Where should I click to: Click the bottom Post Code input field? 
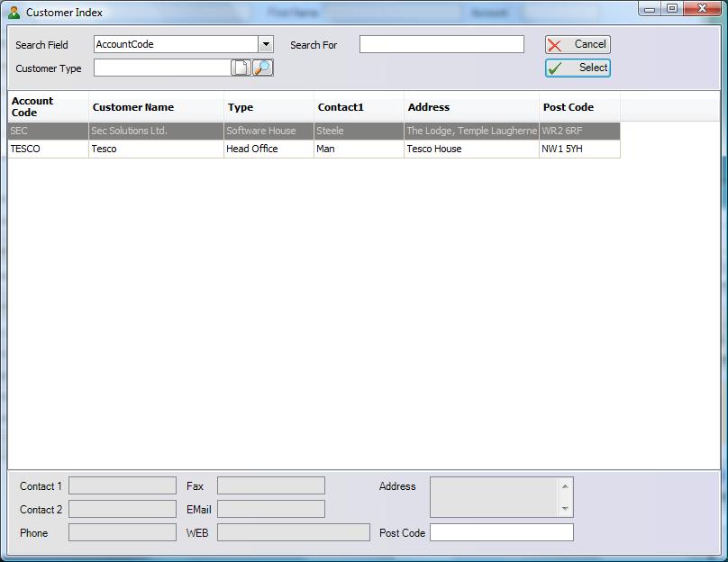(x=501, y=532)
